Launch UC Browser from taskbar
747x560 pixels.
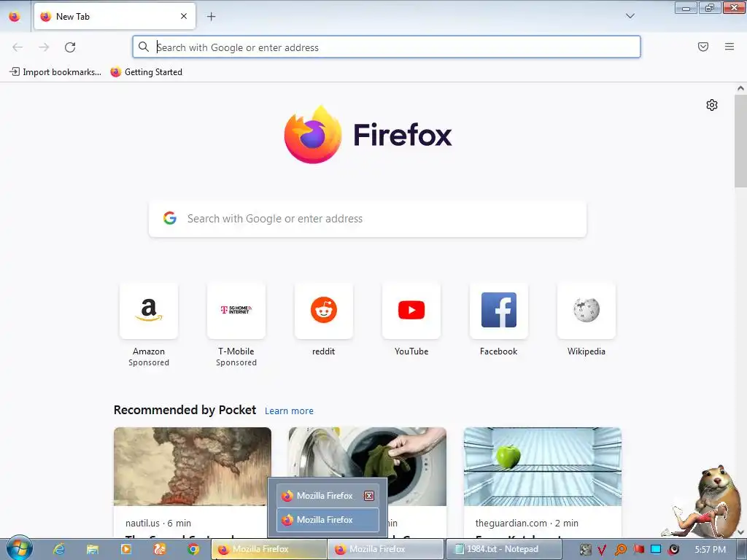(160, 549)
